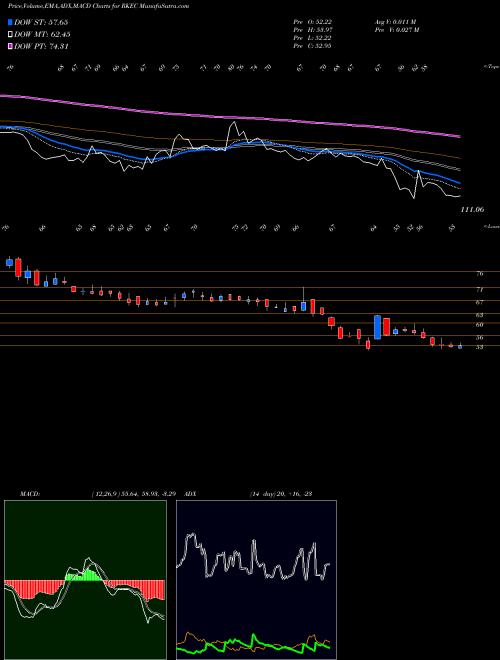Screen dimensions: 500x660
Task: Click the blue DOW ST legend swatch
Action: pos(10,22)
